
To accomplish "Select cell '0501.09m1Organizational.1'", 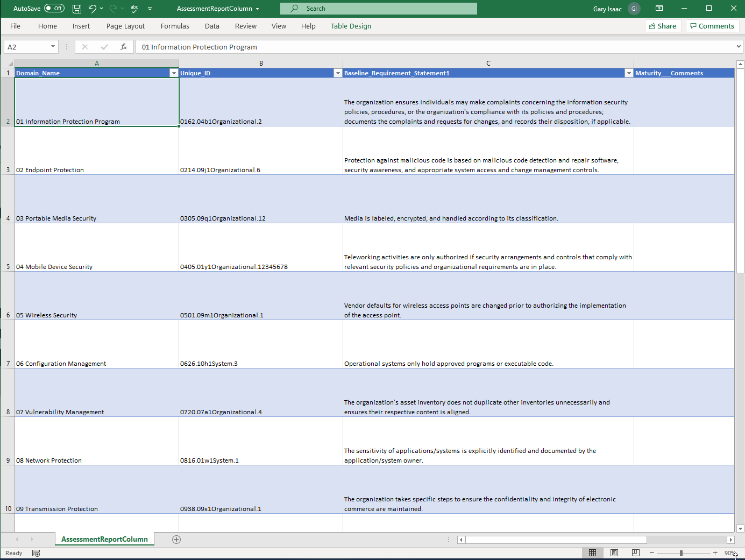I will tap(261, 296).
